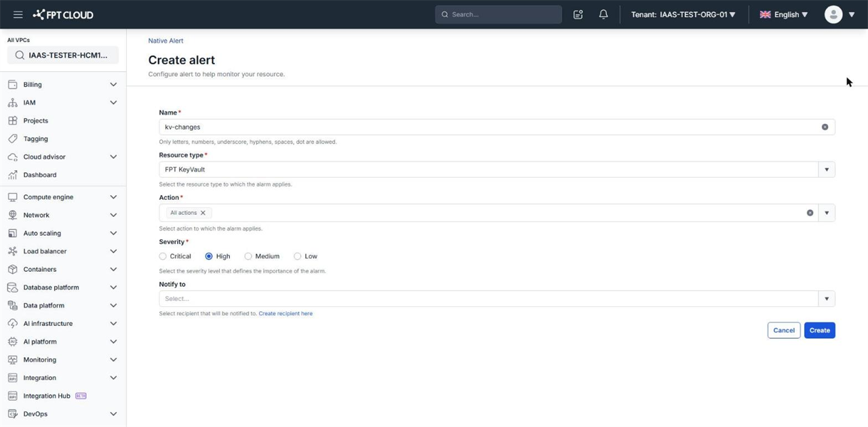This screenshot has width=868, height=427.
Task: Expand the Compute engine menu
Action: 62,197
